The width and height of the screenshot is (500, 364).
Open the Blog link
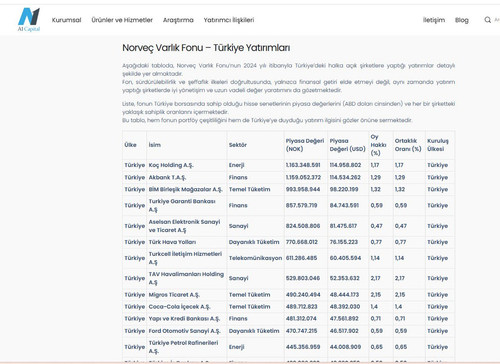pos(462,20)
